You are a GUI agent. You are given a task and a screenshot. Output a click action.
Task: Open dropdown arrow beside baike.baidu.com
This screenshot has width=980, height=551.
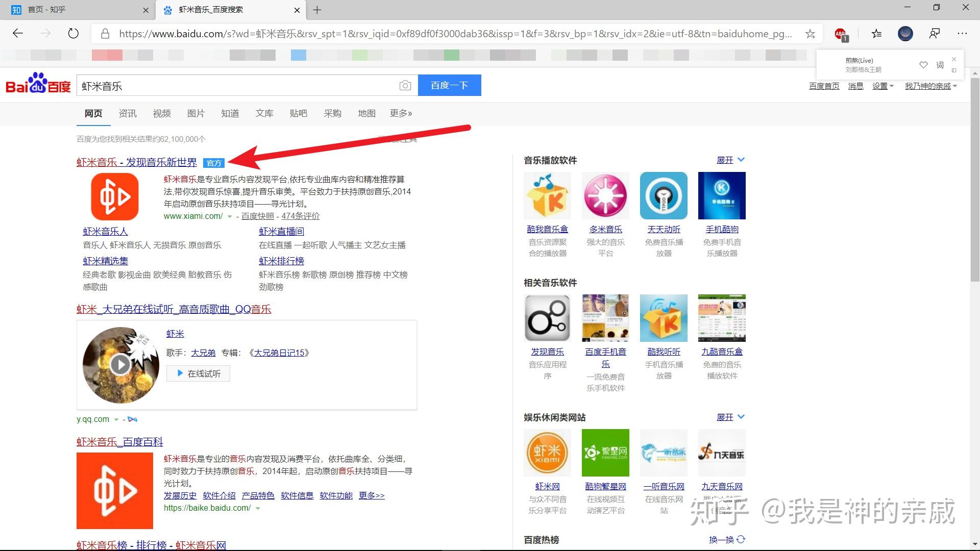(x=258, y=508)
